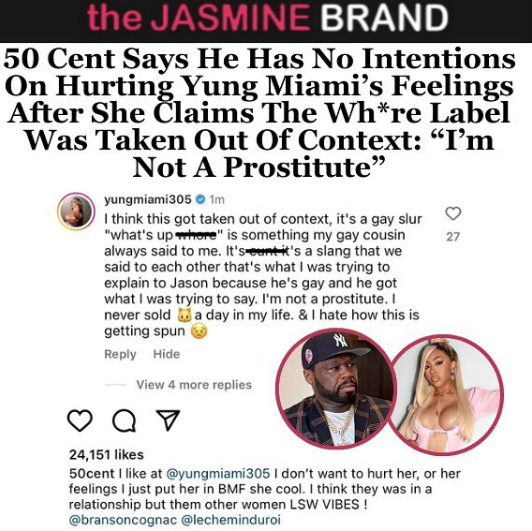Open the circular Yung Miami photo
This screenshot has width=532, height=531.
click(446, 395)
